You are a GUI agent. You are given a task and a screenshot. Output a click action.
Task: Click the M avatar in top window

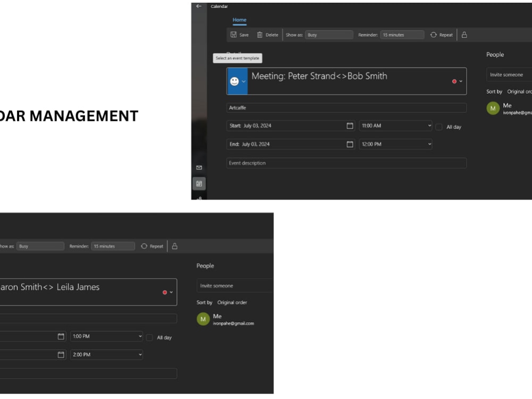tap(493, 109)
